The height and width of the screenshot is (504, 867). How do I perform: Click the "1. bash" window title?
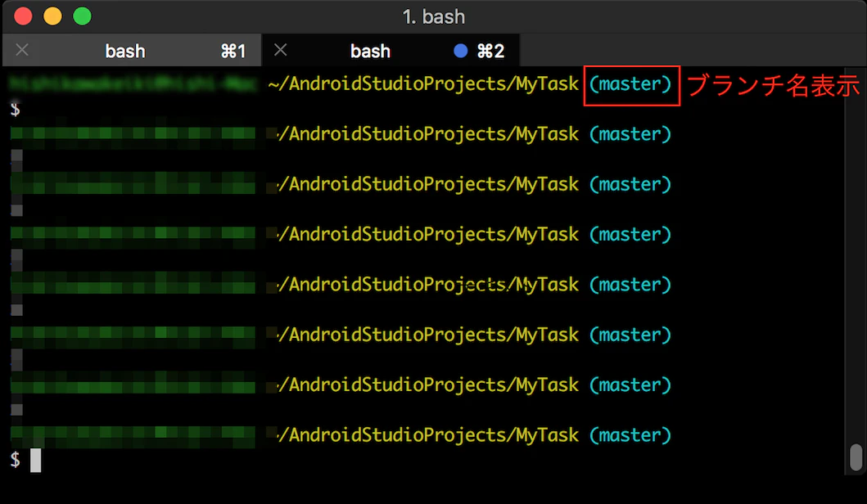(x=434, y=16)
